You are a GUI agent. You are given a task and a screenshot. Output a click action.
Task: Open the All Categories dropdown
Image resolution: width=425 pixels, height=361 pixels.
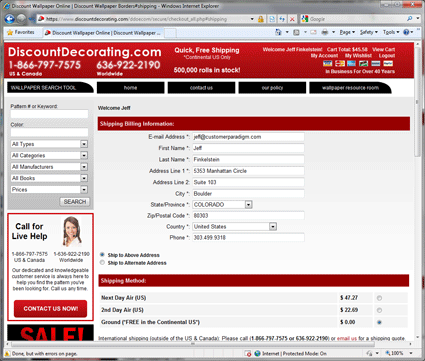click(x=49, y=155)
